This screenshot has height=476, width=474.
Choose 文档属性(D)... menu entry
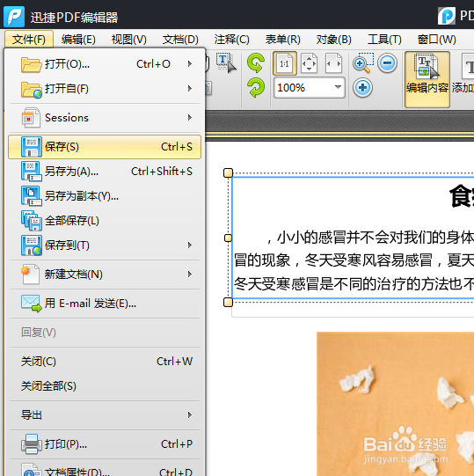click(105, 469)
